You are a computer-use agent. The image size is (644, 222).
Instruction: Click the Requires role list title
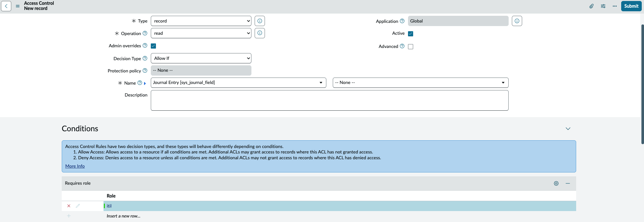[78, 183]
